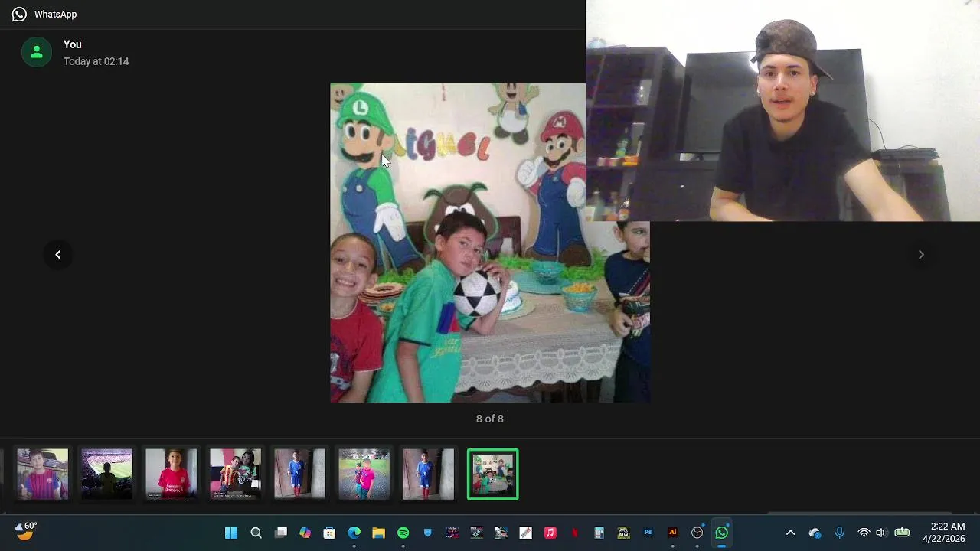Click the sender name "You"
The height and width of the screenshot is (551, 980).
73,44
